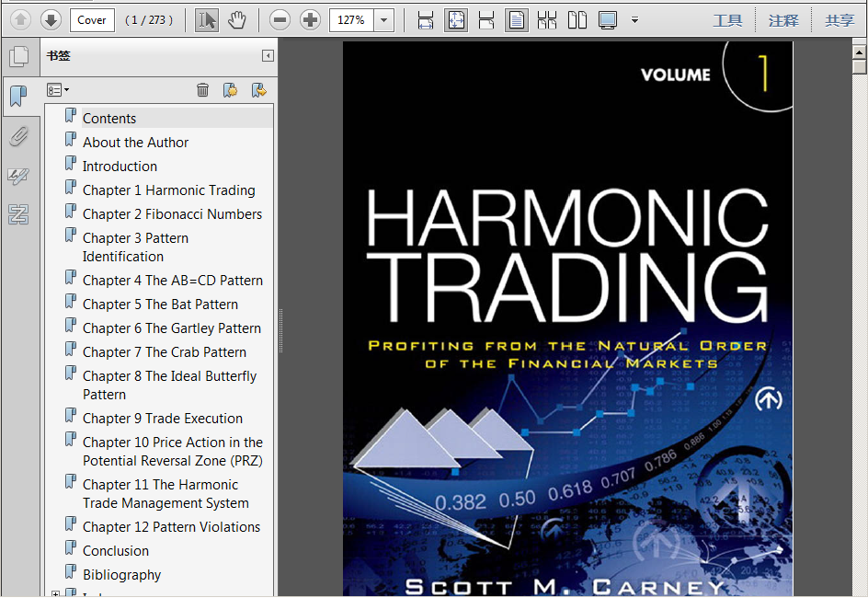
Task: Open the 工具 tools pane
Action: point(727,20)
